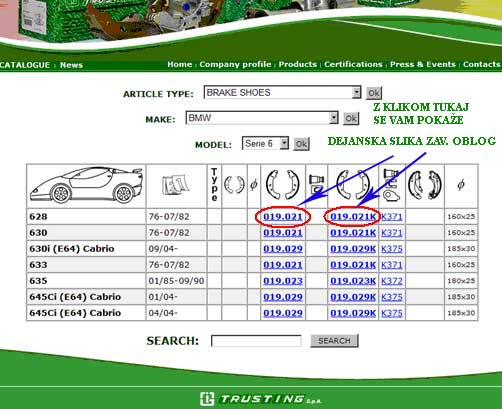Go to the Products menu
This screenshot has width=502, height=409.
click(298, 64)
